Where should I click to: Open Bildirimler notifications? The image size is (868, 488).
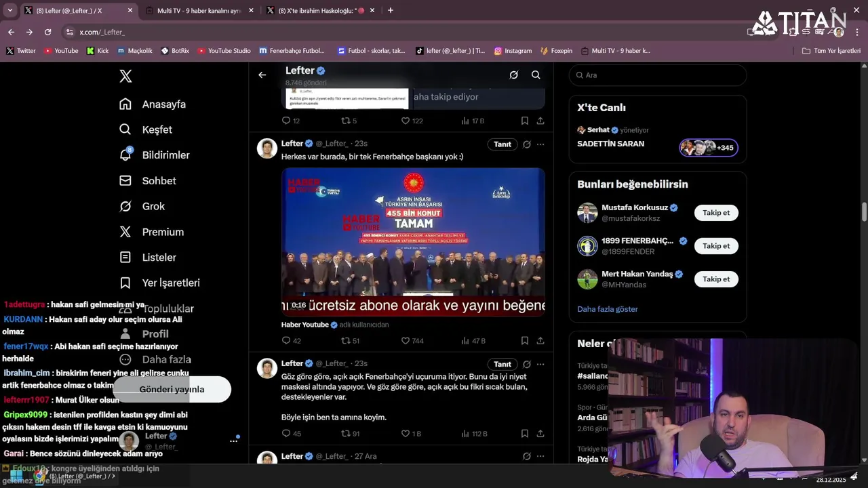(154, 155)
